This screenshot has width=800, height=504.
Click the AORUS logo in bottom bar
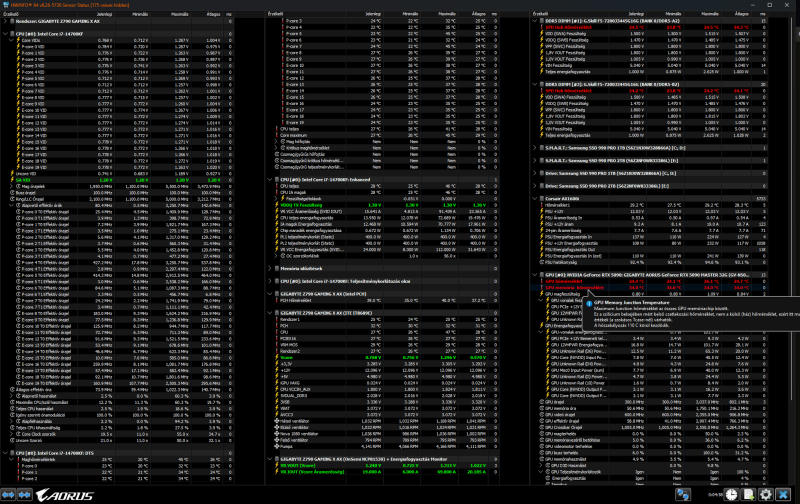tap(65, 495)
